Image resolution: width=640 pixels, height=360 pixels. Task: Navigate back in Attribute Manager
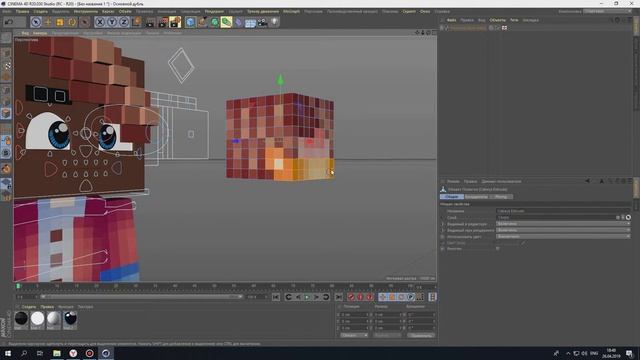tap(587, 181)
